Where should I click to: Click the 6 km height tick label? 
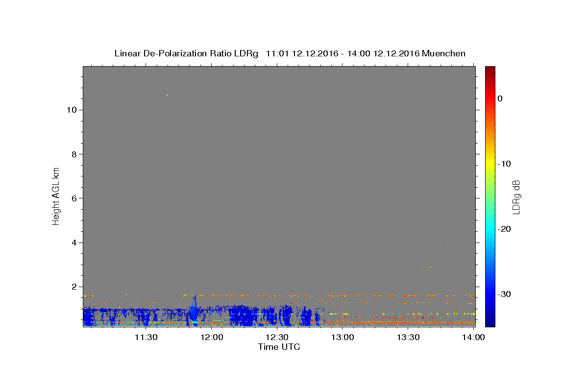[x=73, y=198]
